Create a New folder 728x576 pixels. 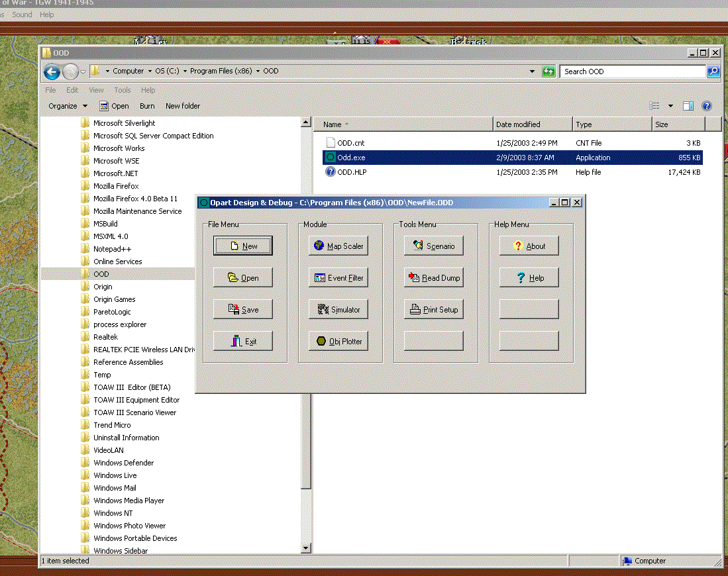coord(183,106)
